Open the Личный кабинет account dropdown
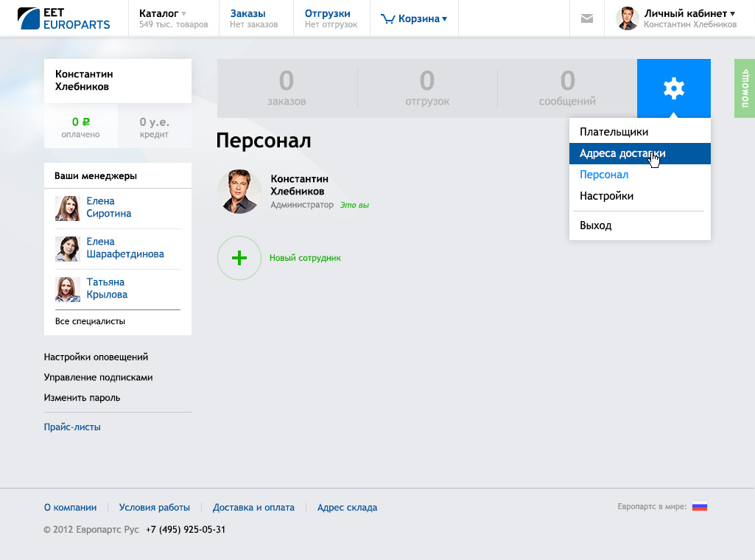The width and height of the screenshot is (755, 560). [x=689, y=13]
